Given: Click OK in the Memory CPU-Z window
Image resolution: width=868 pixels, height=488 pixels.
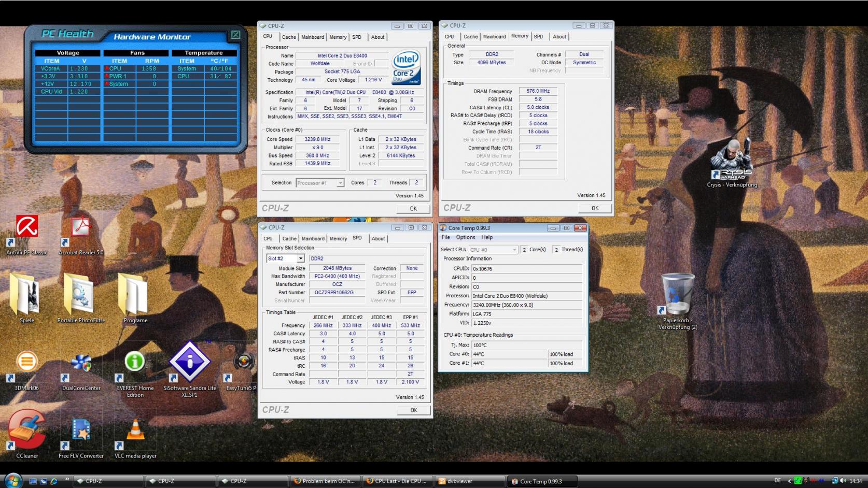Looking at the screenshot, I should point(595,208).
